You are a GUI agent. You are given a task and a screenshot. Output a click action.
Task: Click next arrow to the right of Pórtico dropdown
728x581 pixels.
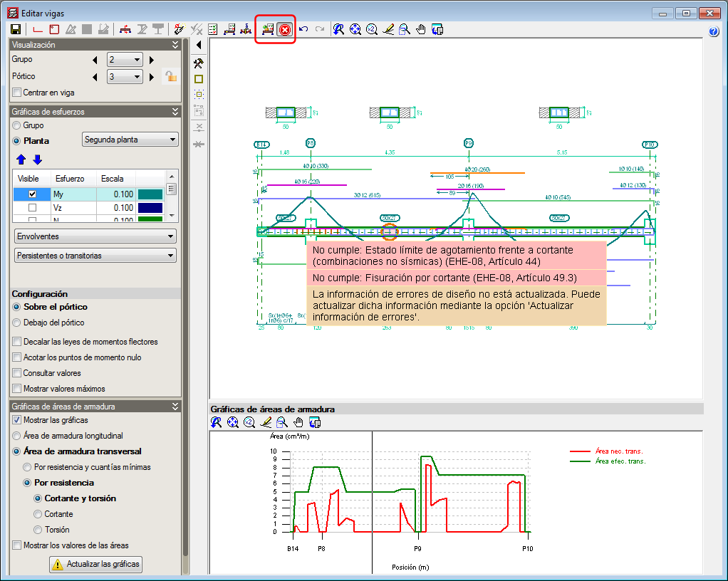pyautogui.click(x=150, y=77)
